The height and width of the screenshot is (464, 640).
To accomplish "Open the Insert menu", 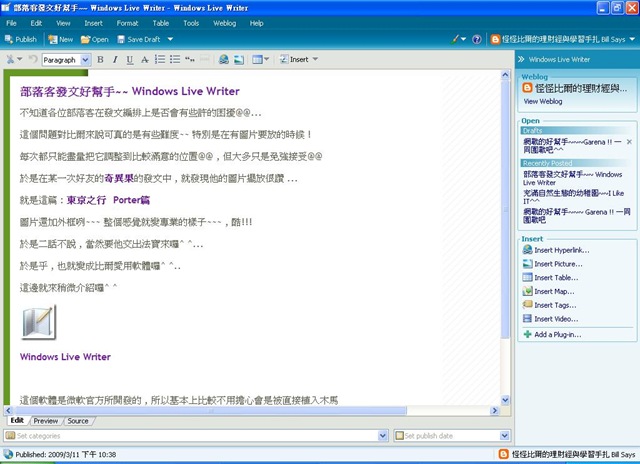I will point(93,23).
